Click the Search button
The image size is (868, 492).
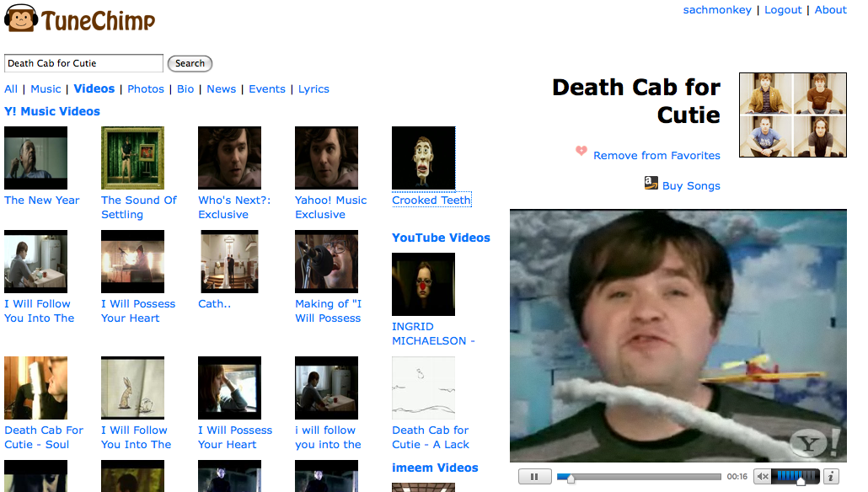click(190, 64)
